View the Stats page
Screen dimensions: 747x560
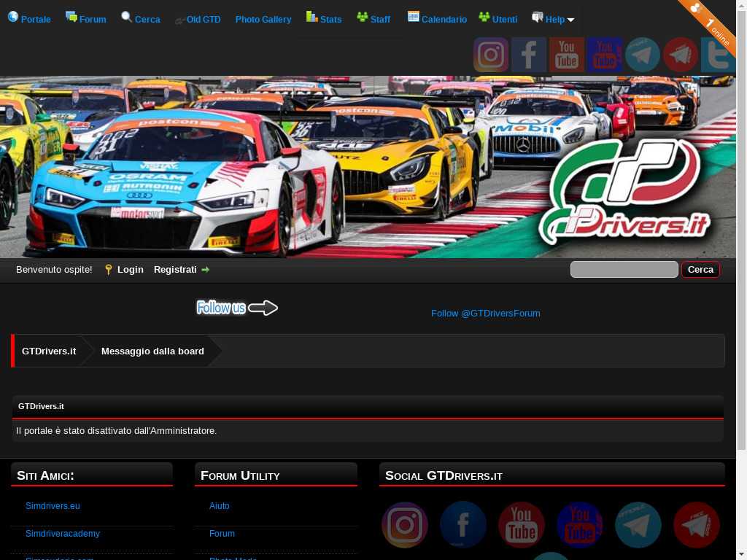click(324, 19)
